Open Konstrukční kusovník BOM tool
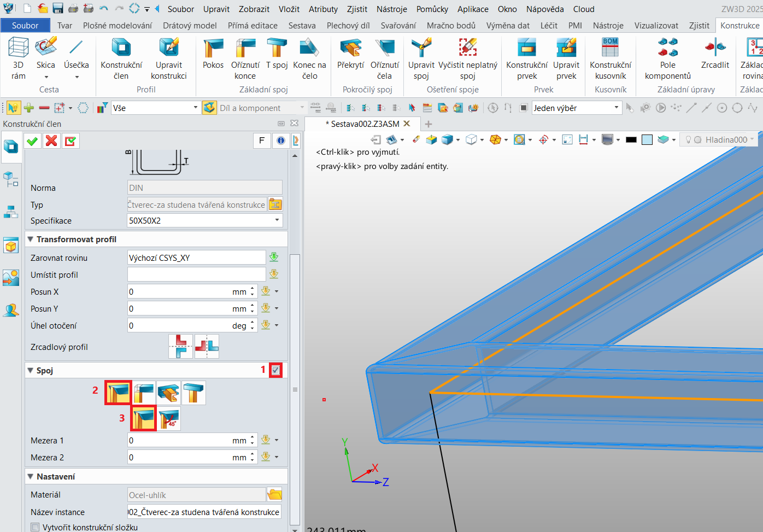Screen dimensions: 763x532 click(x=611, y=58)
